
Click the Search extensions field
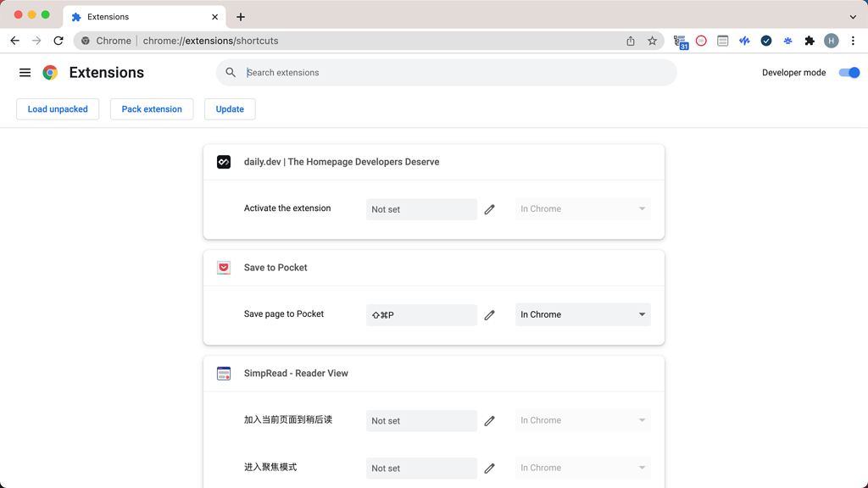click(x=446, y=72)
